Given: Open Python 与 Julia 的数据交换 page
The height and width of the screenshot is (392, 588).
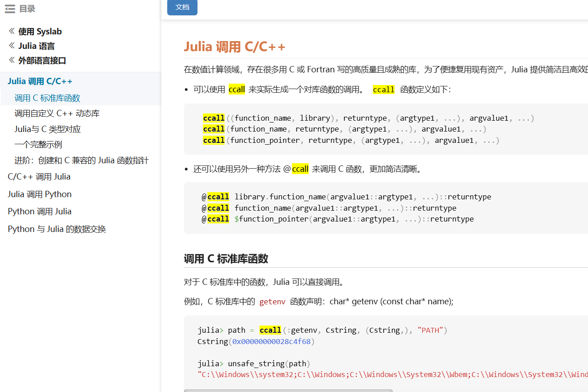Looking at the screenshot, I should (x=56, y=229).
